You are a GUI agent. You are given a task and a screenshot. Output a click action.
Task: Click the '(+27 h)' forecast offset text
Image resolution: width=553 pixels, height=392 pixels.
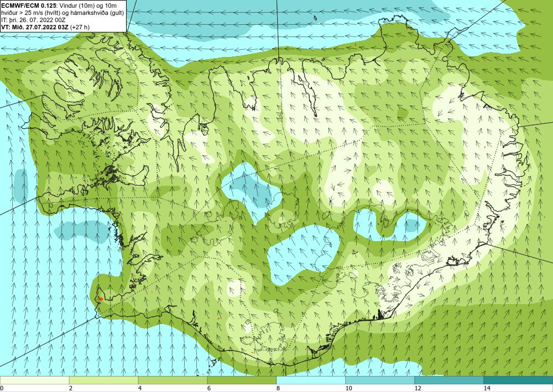[x=80, y=27]
